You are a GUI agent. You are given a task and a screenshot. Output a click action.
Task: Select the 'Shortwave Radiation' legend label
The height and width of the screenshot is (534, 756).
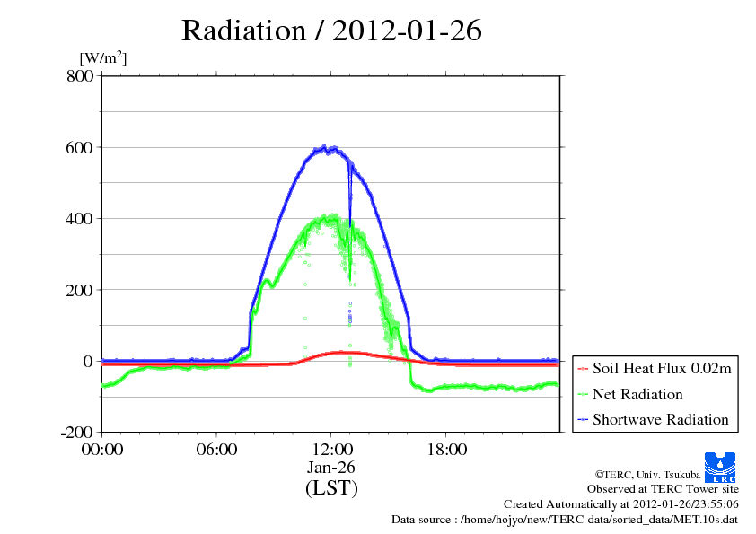point(661,420)
